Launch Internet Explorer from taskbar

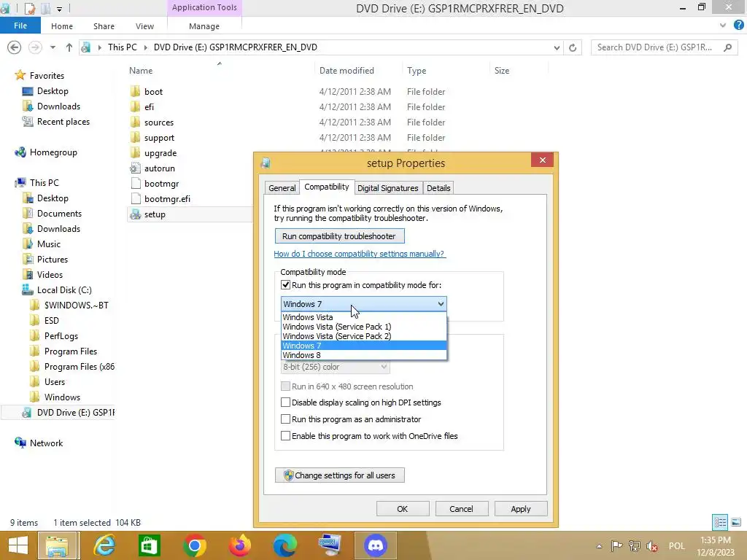[x=104, y=545]
